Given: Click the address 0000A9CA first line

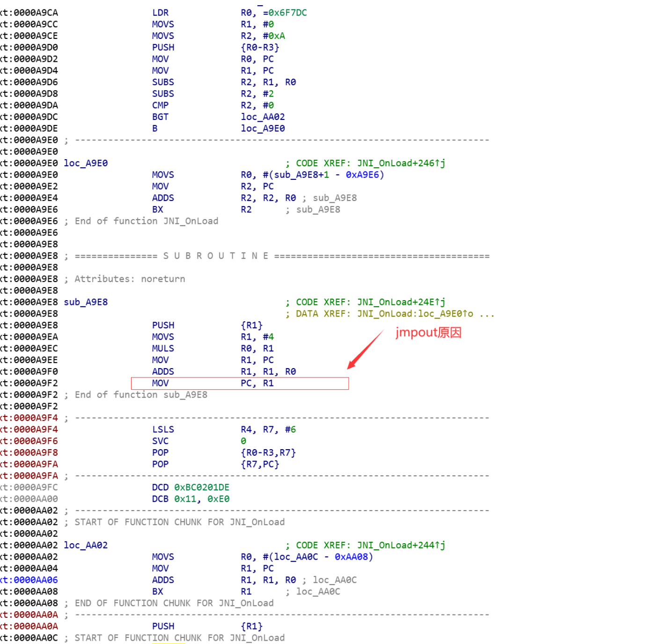Looking at the screenshot, I should 36,13.
